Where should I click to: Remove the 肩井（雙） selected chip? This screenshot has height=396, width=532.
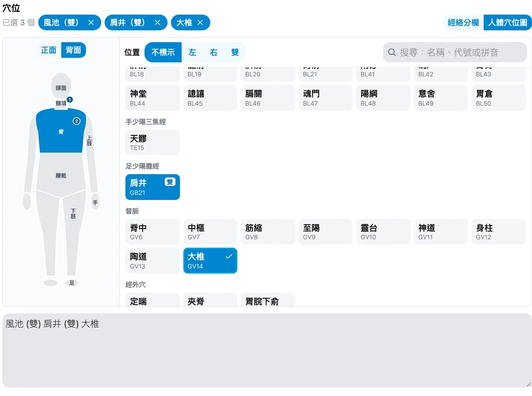[x=157, y=23]
